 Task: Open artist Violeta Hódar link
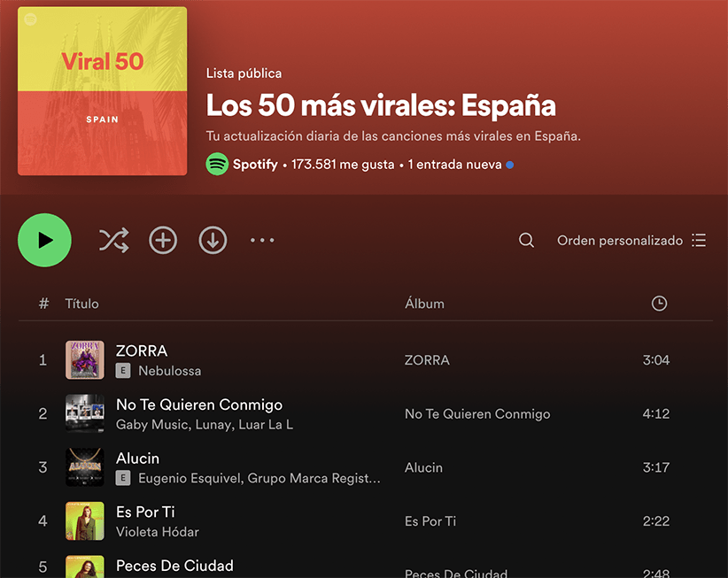point(158,532)
